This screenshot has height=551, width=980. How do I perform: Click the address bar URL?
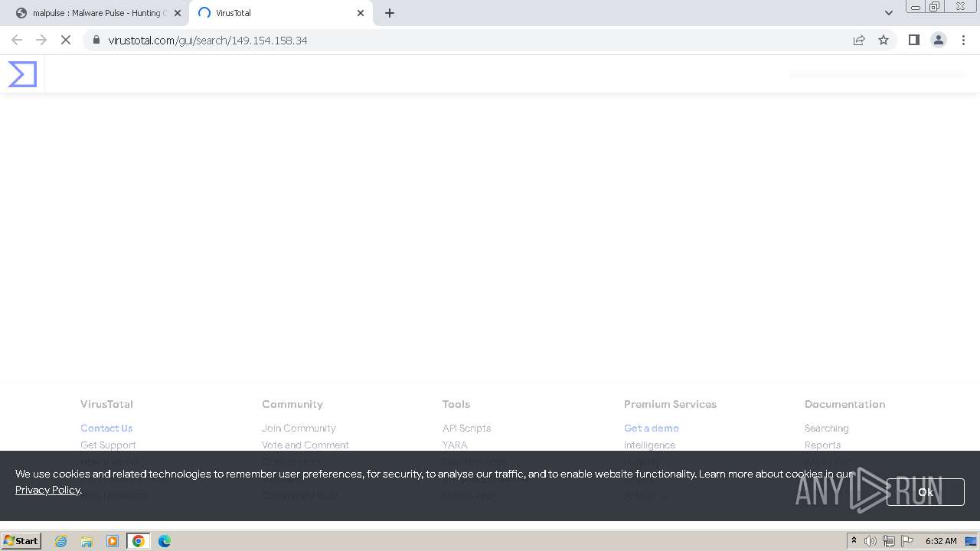coord(207,40)
